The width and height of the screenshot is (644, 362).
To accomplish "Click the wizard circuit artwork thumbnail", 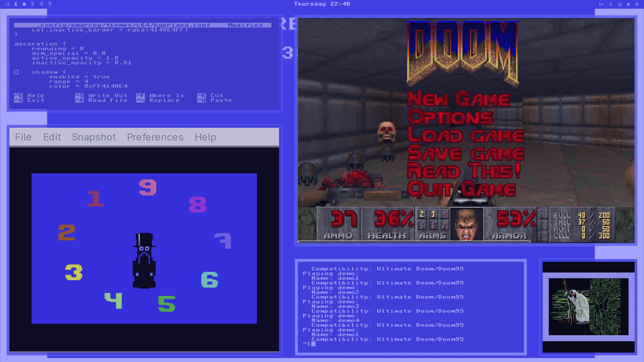I will coord(588,306).
